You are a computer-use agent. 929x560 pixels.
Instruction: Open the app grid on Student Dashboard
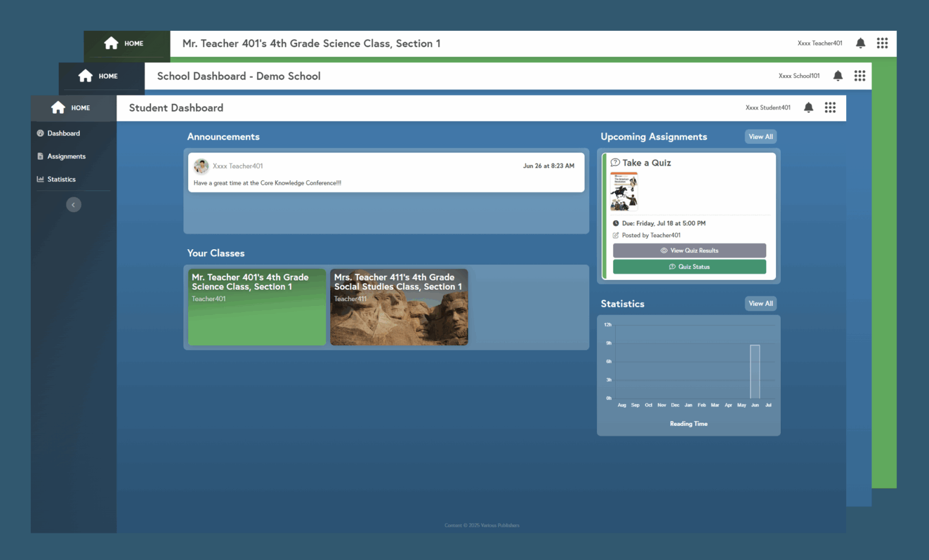pos(830,107)
